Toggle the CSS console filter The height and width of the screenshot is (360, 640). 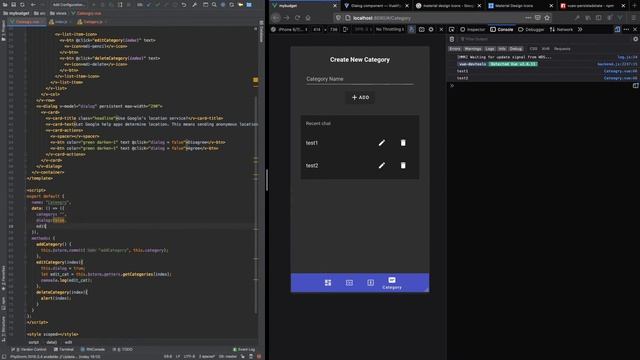coord(533,49)
